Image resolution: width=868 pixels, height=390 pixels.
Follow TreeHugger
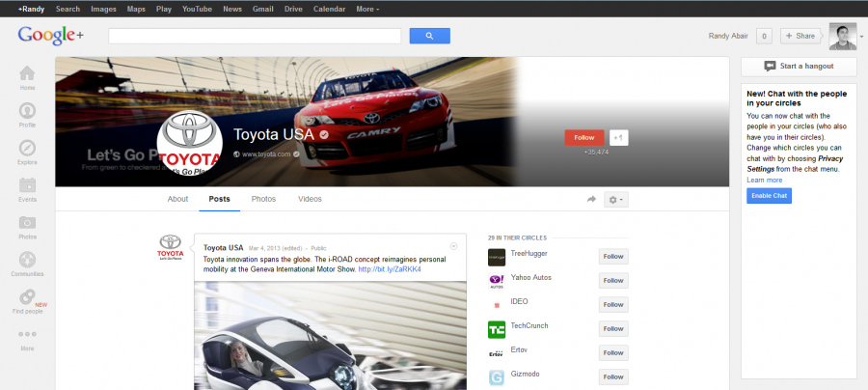pos(613,257)
